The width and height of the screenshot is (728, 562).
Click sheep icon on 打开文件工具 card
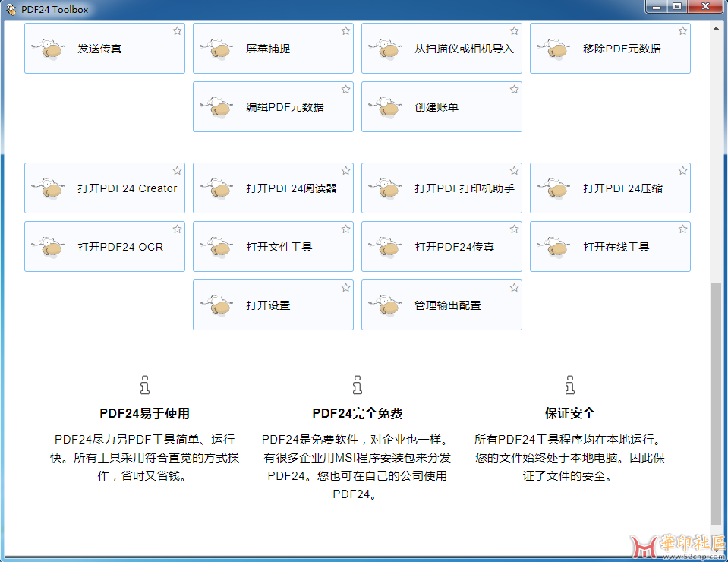click(217, 247)
